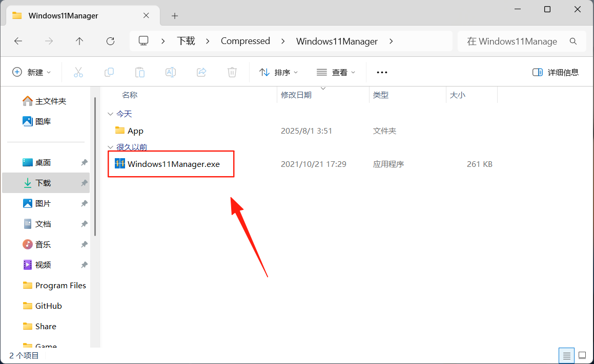This screenshot has height=364, width=594.
Task: Select the Windows11Manager.exe file
Action: [173, 164]
